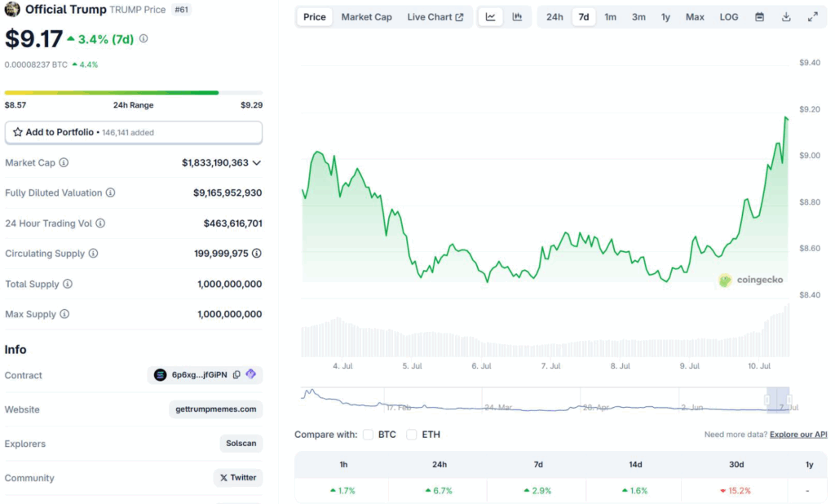Open the Twitter community link
The image size is (835, 504).
coord(238,477)
